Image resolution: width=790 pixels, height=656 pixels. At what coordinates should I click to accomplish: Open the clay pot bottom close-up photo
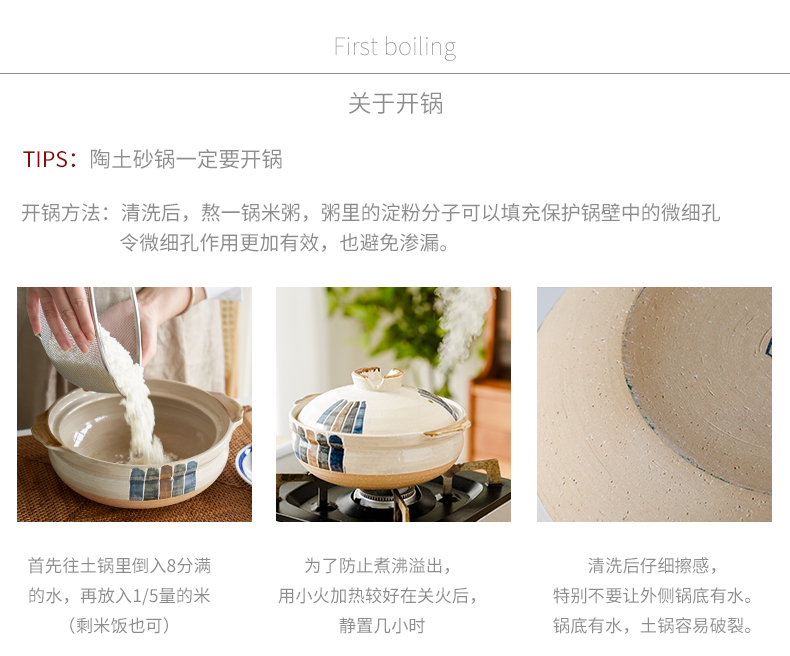click(654, 405)
